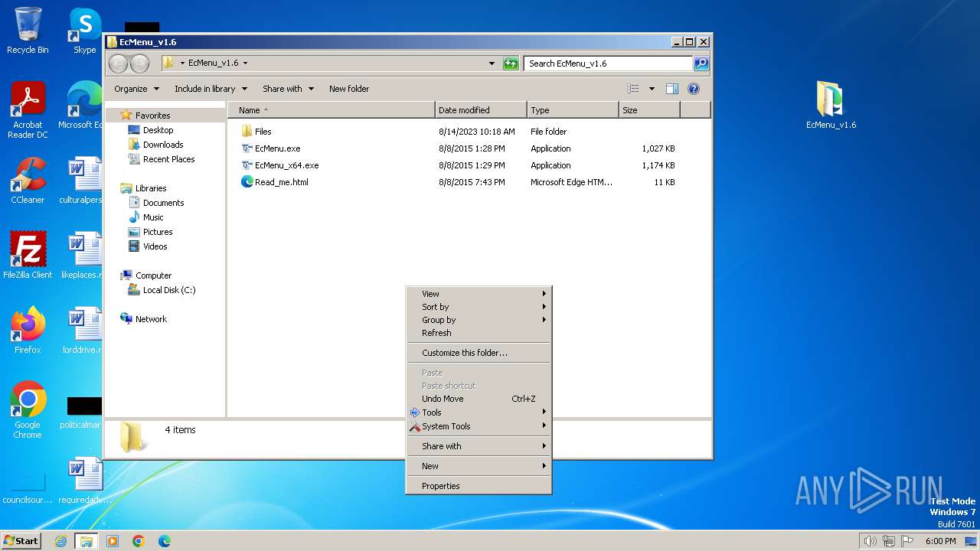Sort by the Type column header
Screen dimensions: 980x551
[x=573, y=110]
